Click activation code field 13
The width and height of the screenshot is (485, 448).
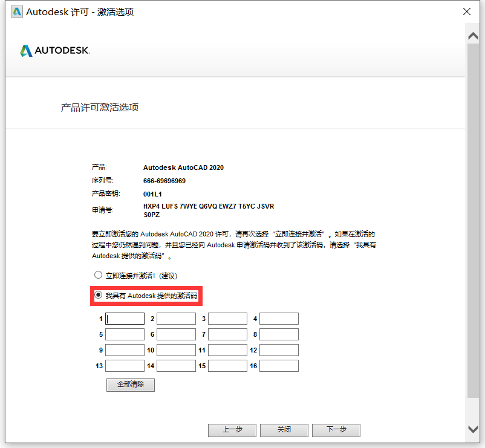pos(125,366)
